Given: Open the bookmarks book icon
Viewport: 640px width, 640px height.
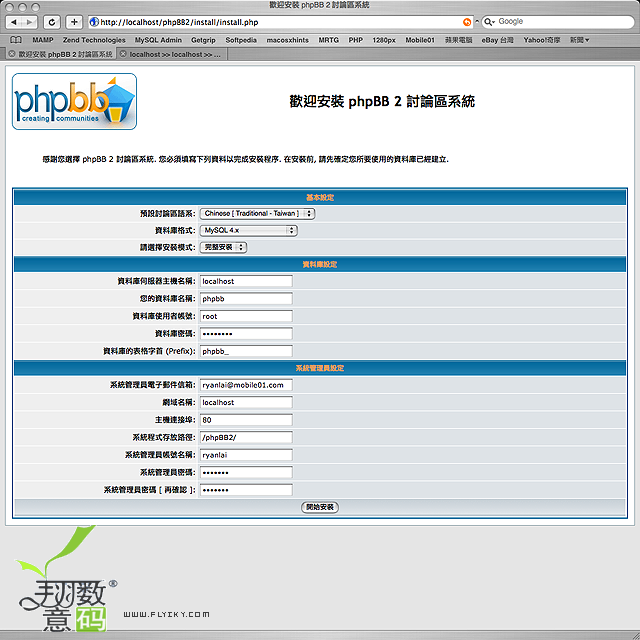Looking at the screenshot, I should pyautogui.click(x=16, y=40).
